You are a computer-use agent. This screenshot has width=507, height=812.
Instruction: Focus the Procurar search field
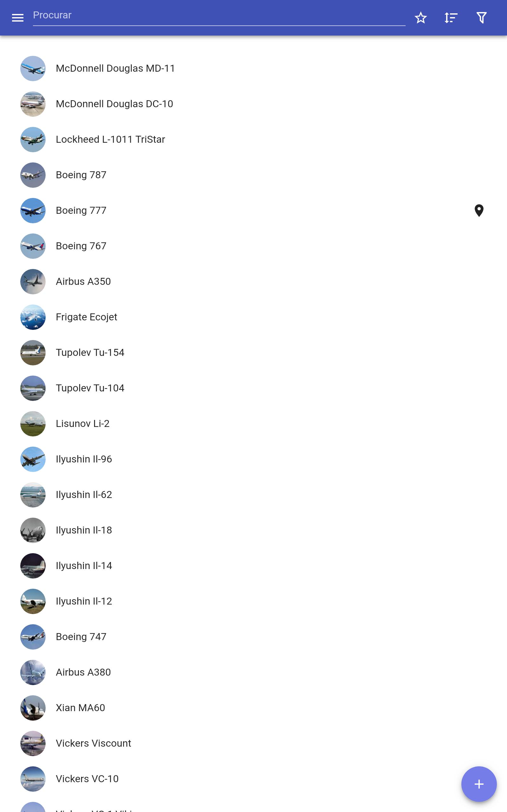tap(219, 16)
